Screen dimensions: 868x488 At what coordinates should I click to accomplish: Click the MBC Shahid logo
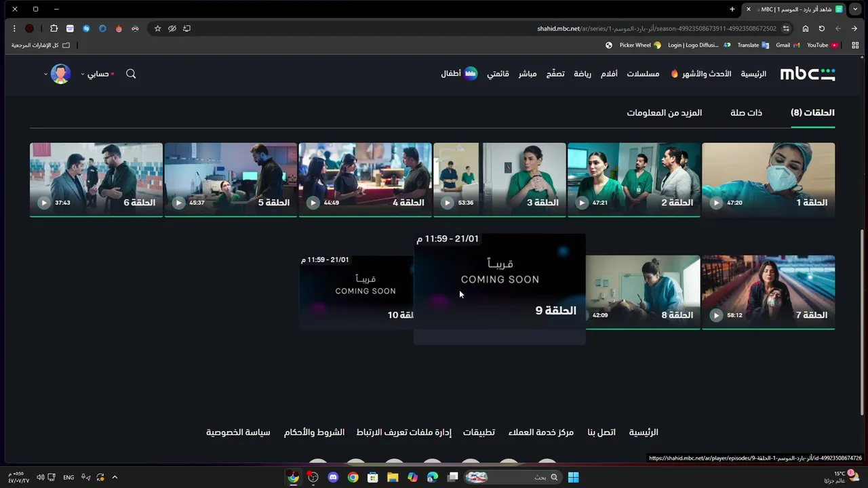(808, 74)
